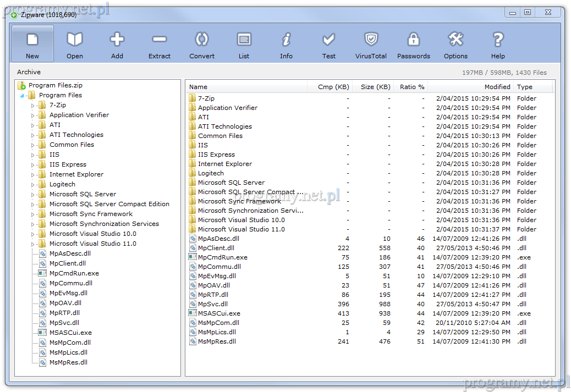Image resolution: width=571 pixels, height=392 pixels.
Task: Expand Microsoft SQL Server tree node
Action: 32,195
